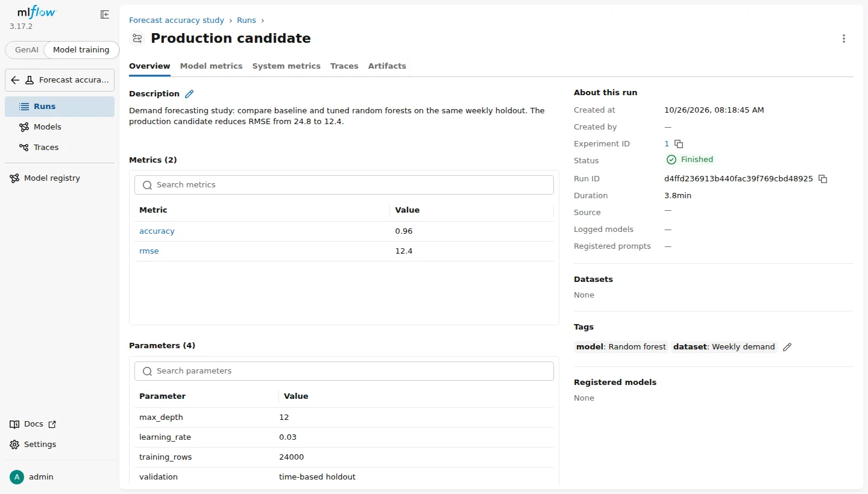This screenshot has width=868, height=494.
Task: Focus the Search parameters field
Action: [344, 371]
